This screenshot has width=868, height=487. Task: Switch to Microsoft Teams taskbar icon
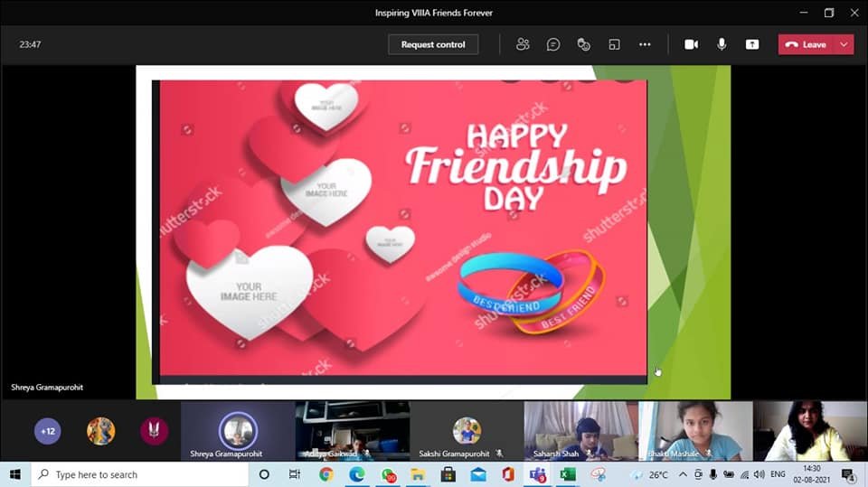click(x=538, y=474)
